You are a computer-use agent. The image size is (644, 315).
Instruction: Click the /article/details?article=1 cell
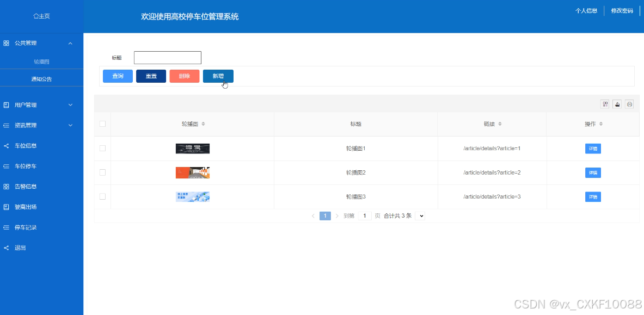(x=492, y=149)
